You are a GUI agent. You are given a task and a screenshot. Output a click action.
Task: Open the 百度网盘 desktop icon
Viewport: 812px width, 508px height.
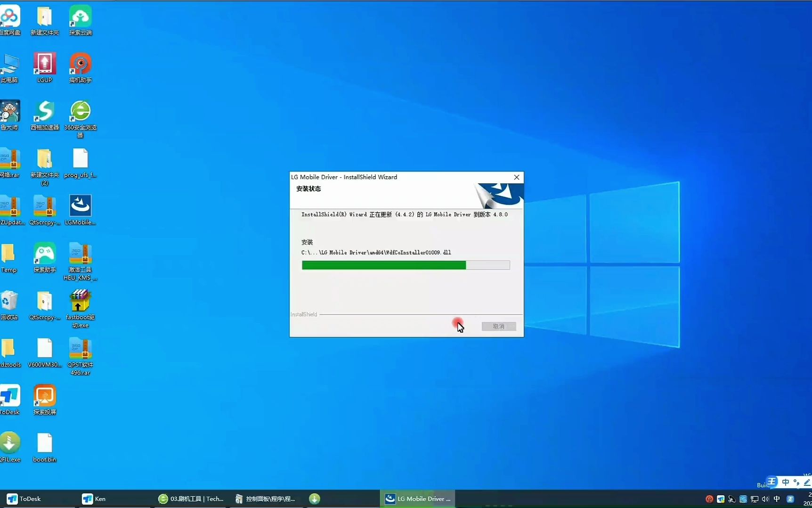coord(10,20)
